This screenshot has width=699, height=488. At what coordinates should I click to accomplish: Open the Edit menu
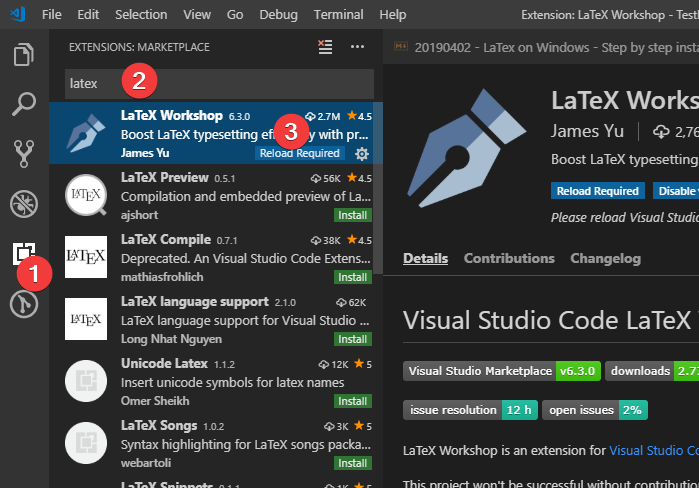88,14
